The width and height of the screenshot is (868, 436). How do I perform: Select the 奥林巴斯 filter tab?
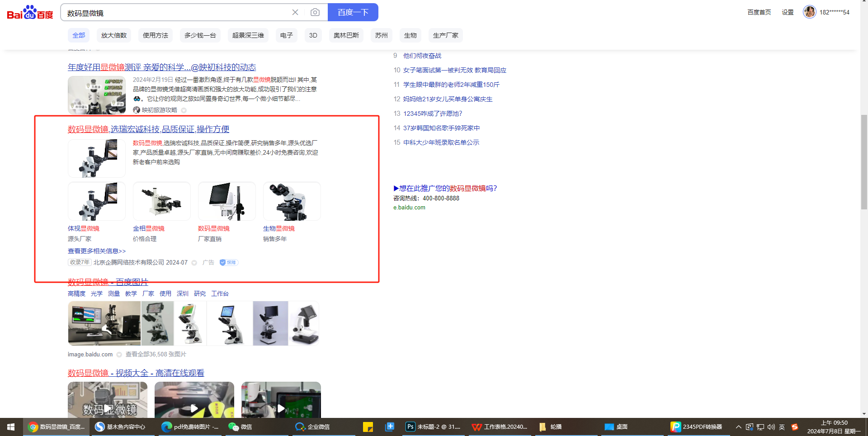(346, 35)
